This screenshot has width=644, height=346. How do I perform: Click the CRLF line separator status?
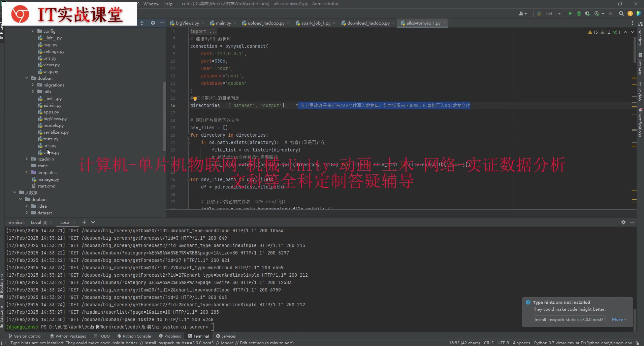pos(488,343)
